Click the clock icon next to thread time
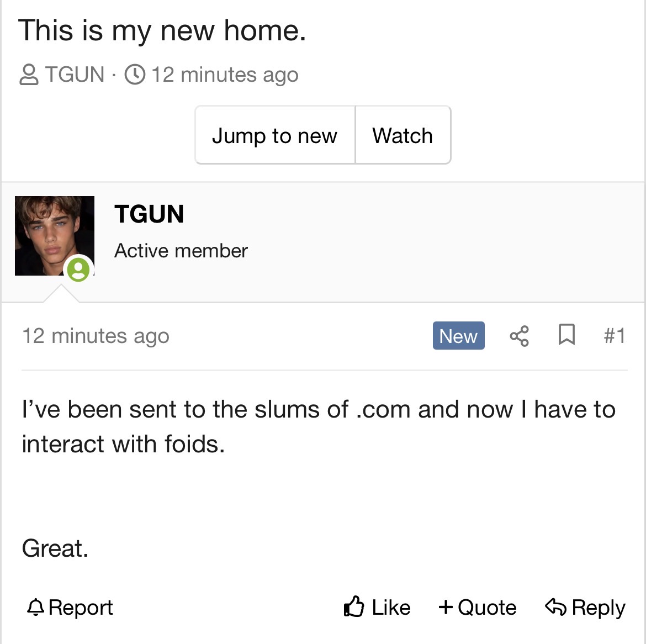The height and width of the screenshot is (644, 646). [135, 74]
